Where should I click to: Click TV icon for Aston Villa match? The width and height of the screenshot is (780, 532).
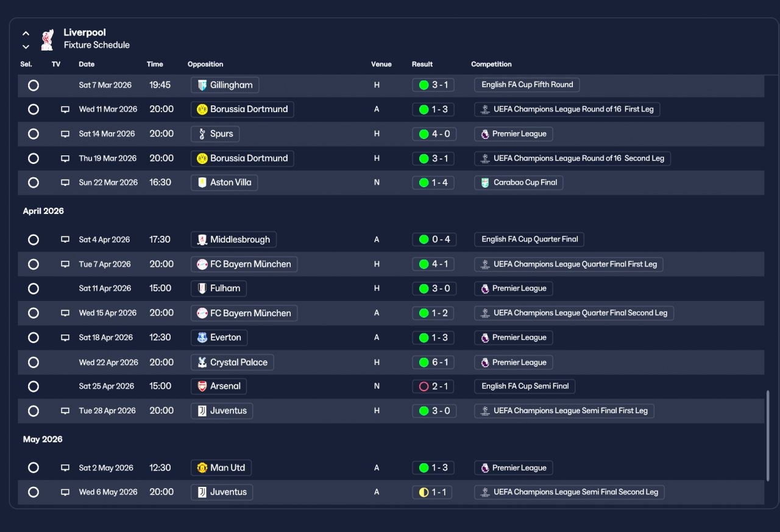click(x=65, y=183)
